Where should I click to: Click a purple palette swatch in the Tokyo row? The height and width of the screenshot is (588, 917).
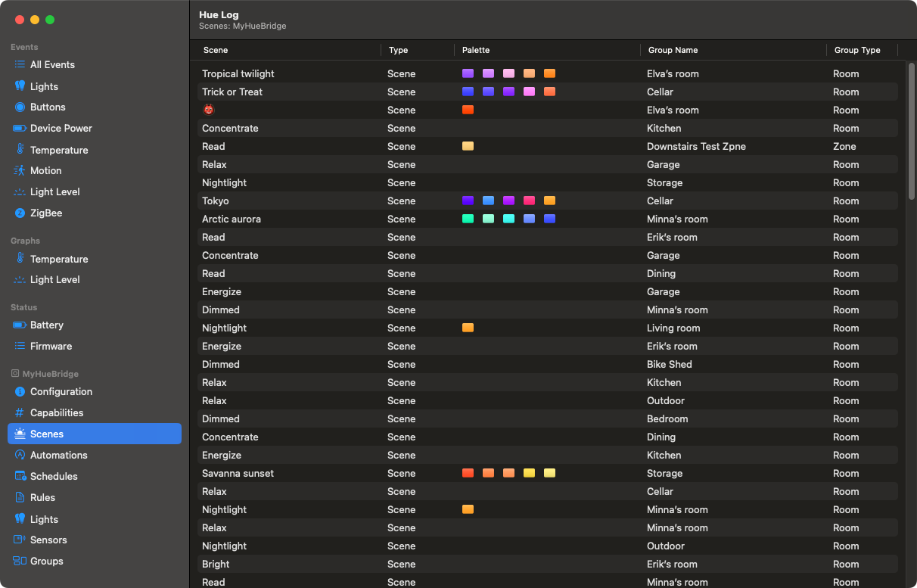[468, 201]
